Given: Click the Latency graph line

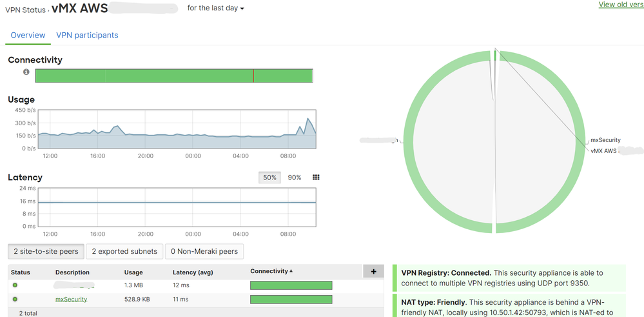Looking at the screenshot, I should point(177,202).
